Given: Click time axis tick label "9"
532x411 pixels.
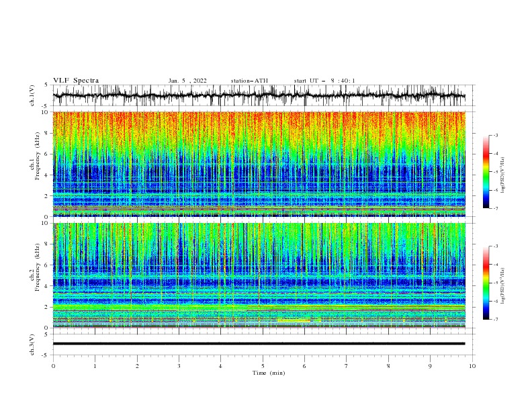Looking at the screenshot, I should (x=430, y=366).
